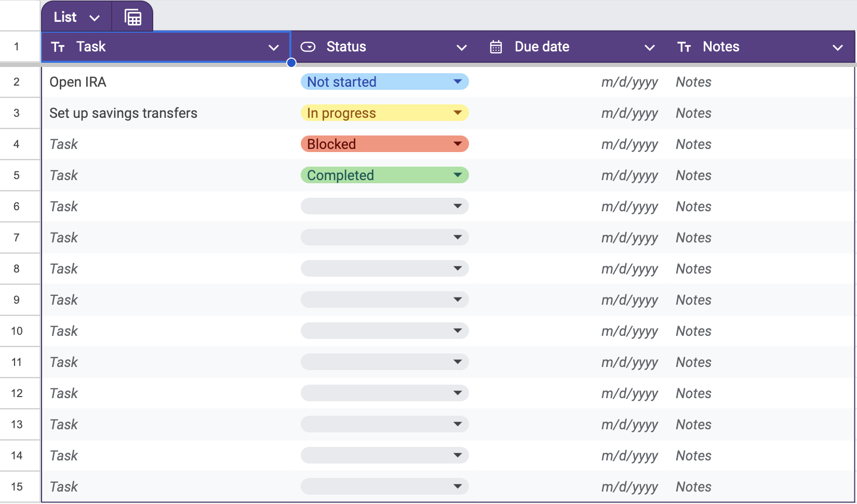Image resolution: width=857 pixels, height=504 pixels.
Task: Expand the Due date column options chevron
Action: click(649, 48)
